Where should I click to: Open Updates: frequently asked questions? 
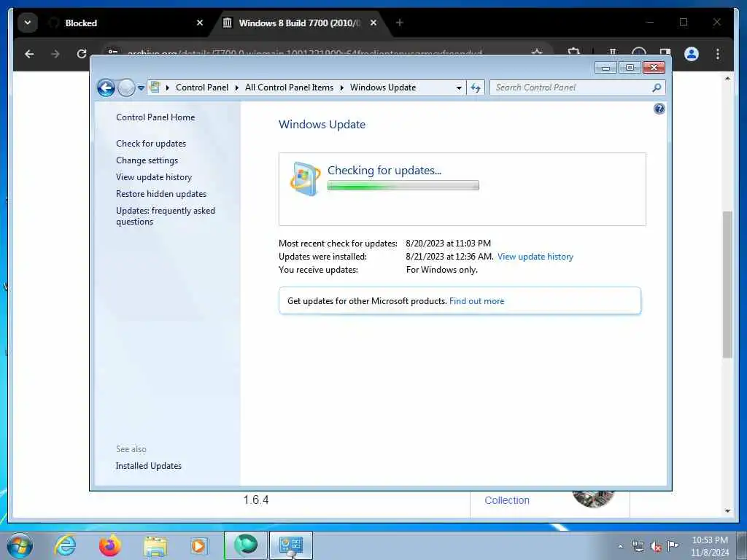[166, 216]
